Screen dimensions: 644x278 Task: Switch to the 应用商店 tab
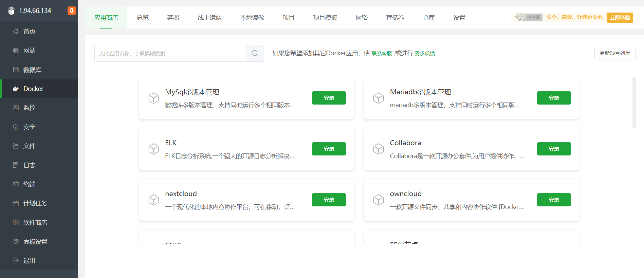[106, 18]
